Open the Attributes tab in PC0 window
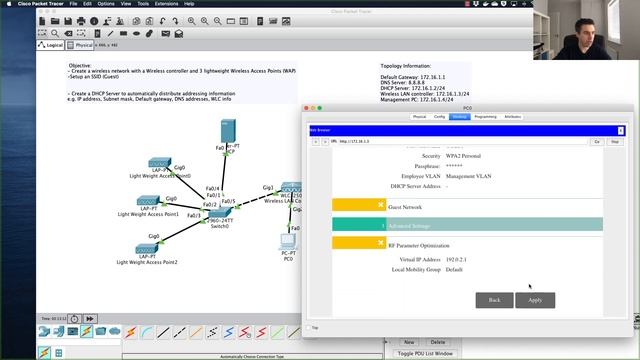The width and height of the screenshot is (640, 360). [513, 117]
